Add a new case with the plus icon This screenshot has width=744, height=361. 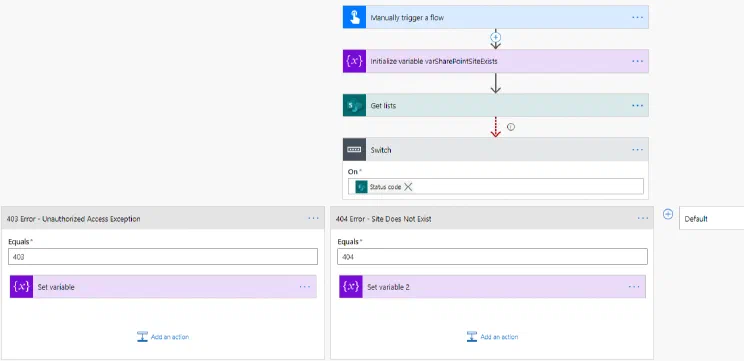point(668,214)
